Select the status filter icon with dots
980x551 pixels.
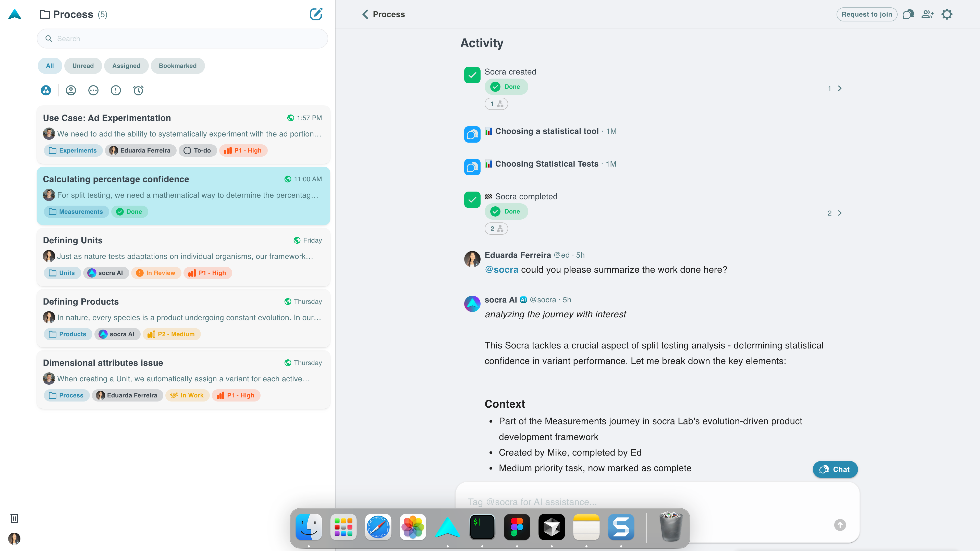tap(93, 90)
